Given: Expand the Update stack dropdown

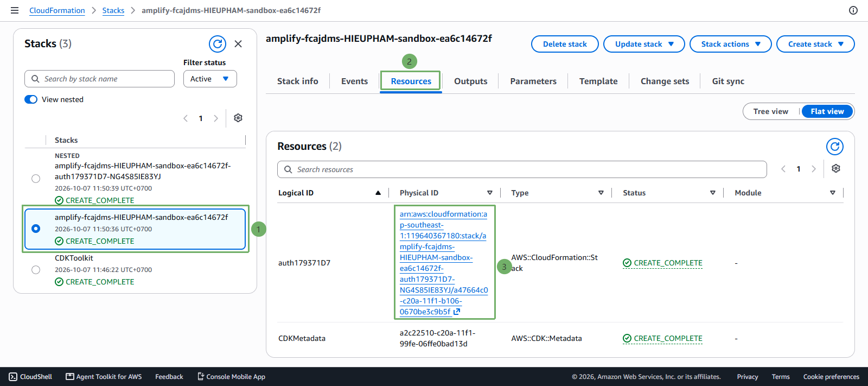Looking at the screenshot, I should tap(644, 44).
